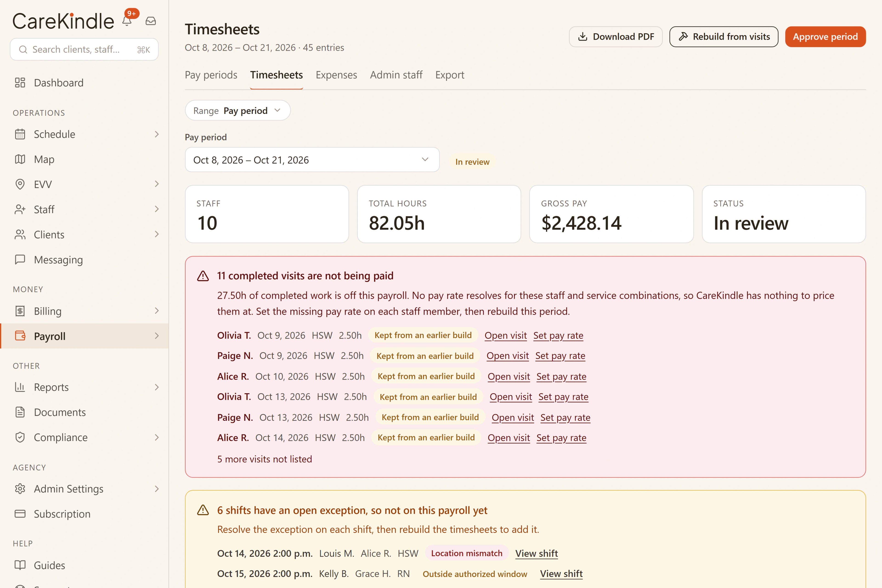Set pay rate for Alice R. Oct 14
The width and height of the screenshot is (882, 588).
pos(561,438)
